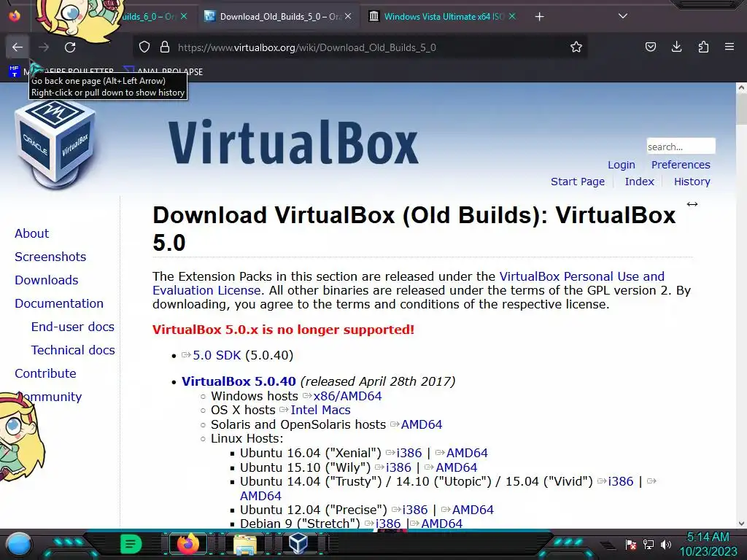Open the green notes app in taskbar

(131, 544)
